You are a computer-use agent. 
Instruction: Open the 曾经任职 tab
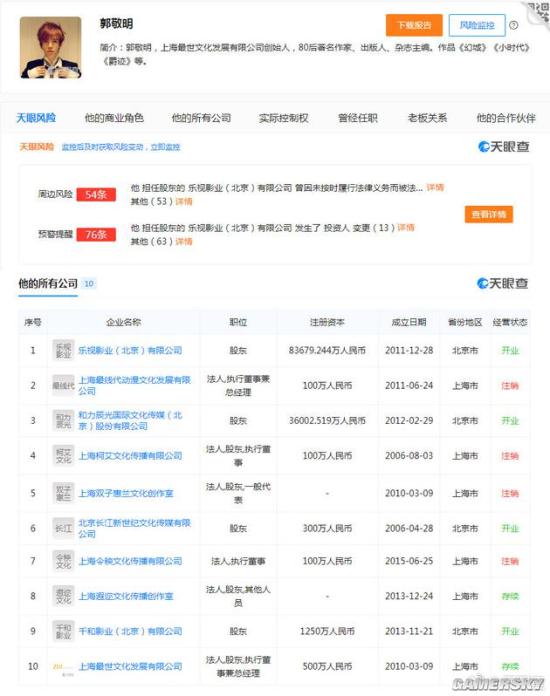(x=358, y=118)
